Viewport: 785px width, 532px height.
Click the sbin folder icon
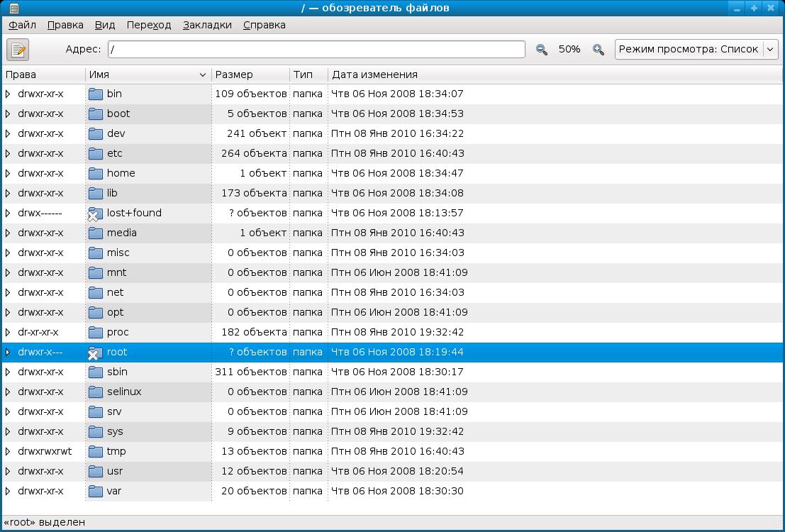[96, 372]
